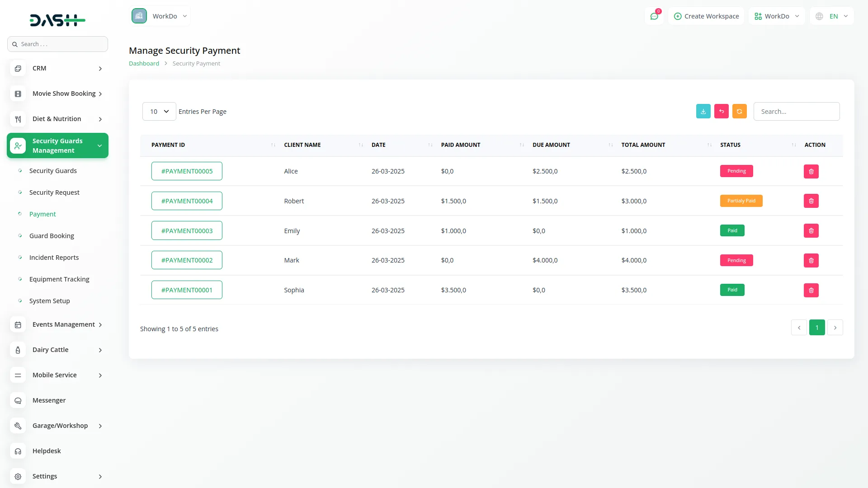Open the EN language dropdown
The height and width of the screenshot is (488, 868).
(x=832, y=16)
